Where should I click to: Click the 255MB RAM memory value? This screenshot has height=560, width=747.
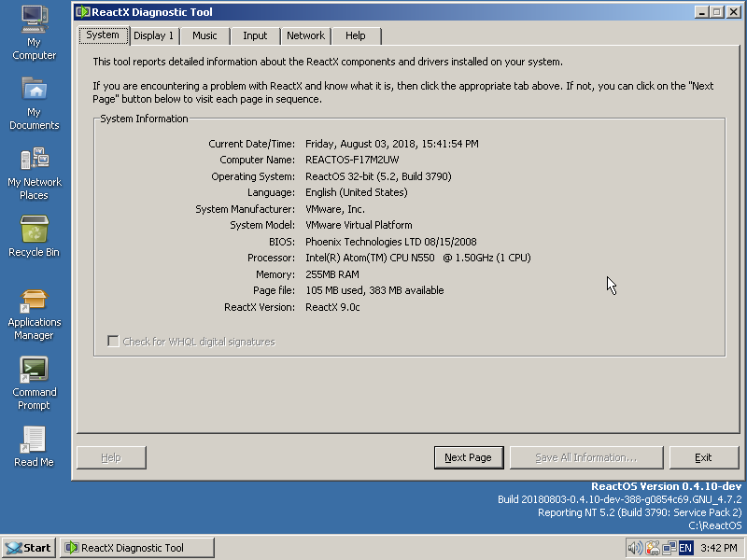(x=332, y=274)
